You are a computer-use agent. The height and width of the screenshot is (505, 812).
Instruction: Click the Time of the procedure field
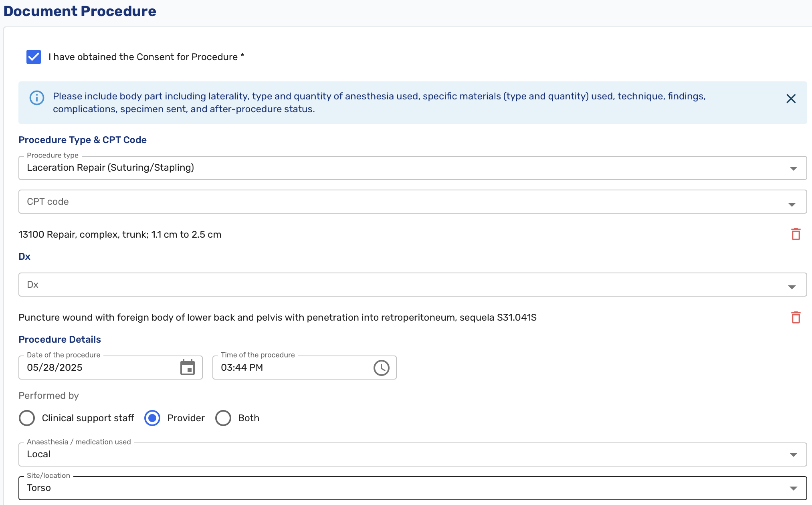[293, 368]
